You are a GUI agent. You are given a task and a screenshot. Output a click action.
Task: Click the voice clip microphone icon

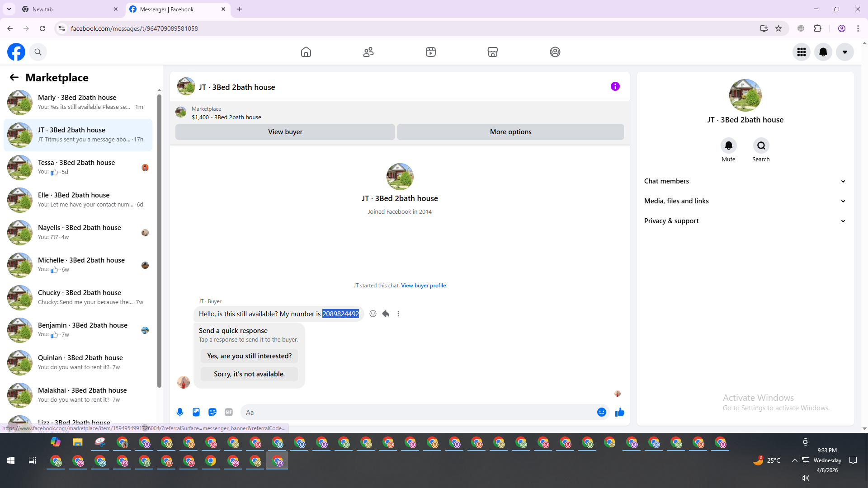click(x=180, y=412)
